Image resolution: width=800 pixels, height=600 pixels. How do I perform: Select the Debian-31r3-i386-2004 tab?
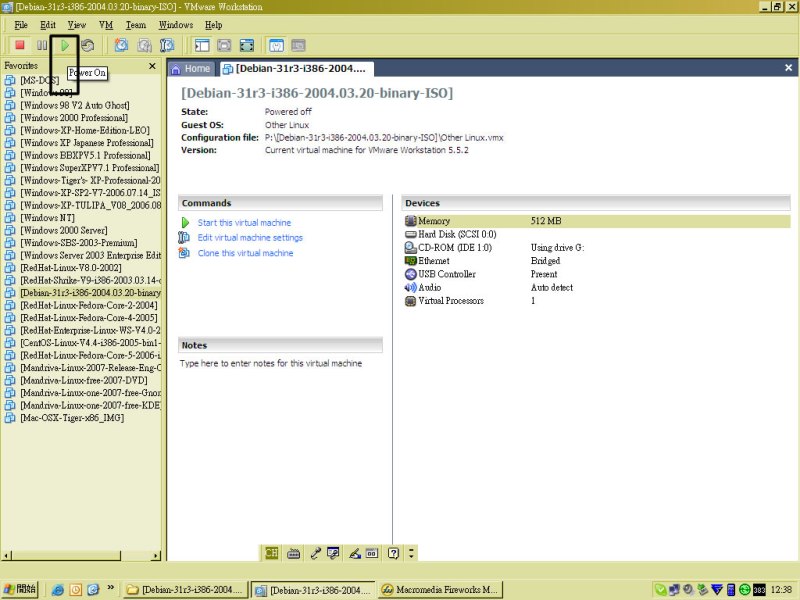[x=296, y=69]
